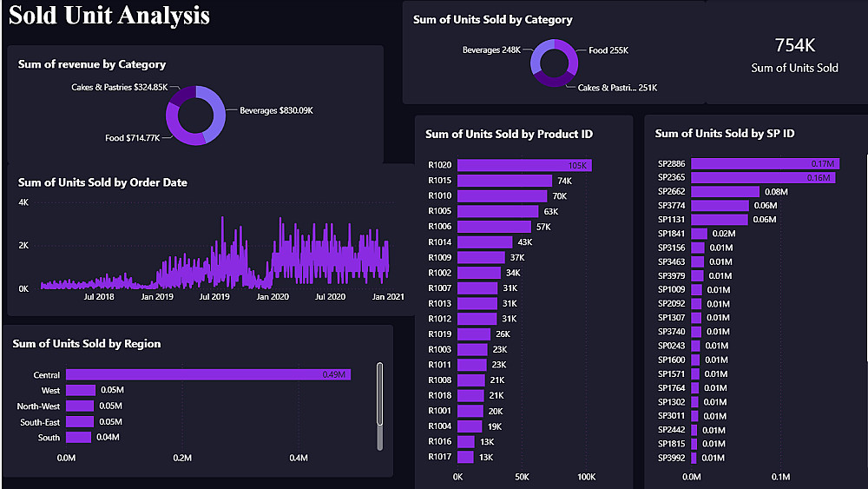Click the R1011 product label
This screenshot has height=489, width=868.
(439, 365)
